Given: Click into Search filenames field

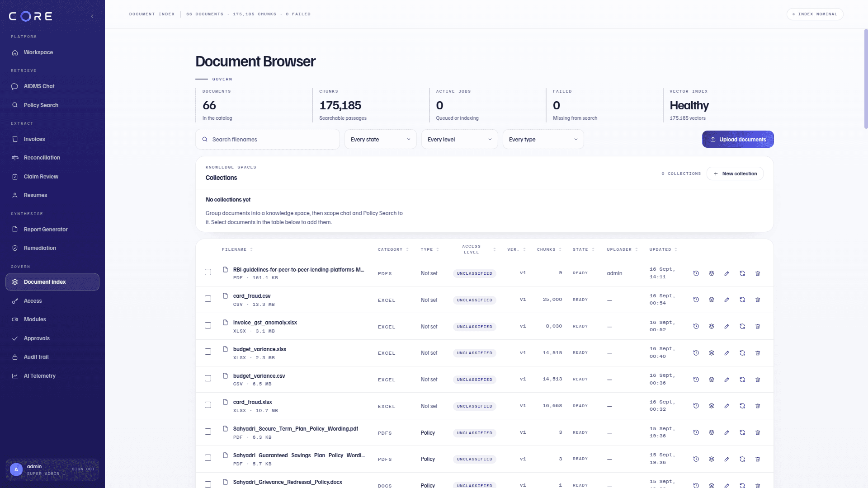Looking at the screenshot, I should click(x=268, y=139).
